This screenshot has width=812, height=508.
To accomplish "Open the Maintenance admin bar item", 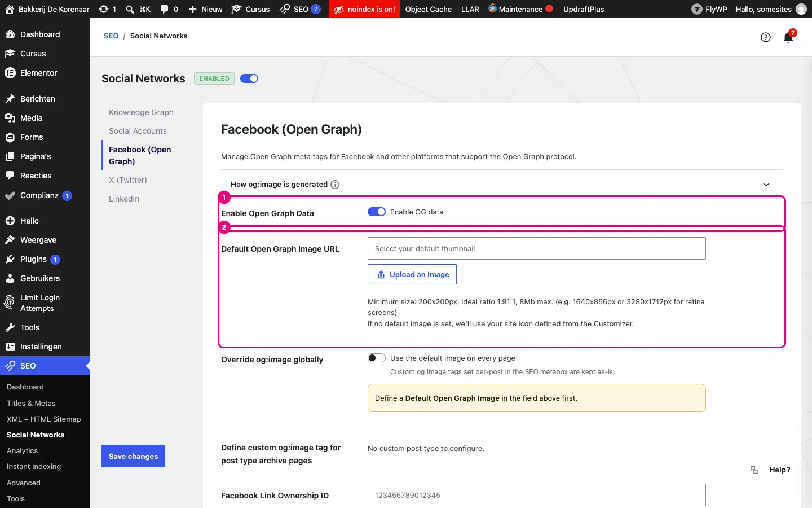I will [x=520, y=9].
